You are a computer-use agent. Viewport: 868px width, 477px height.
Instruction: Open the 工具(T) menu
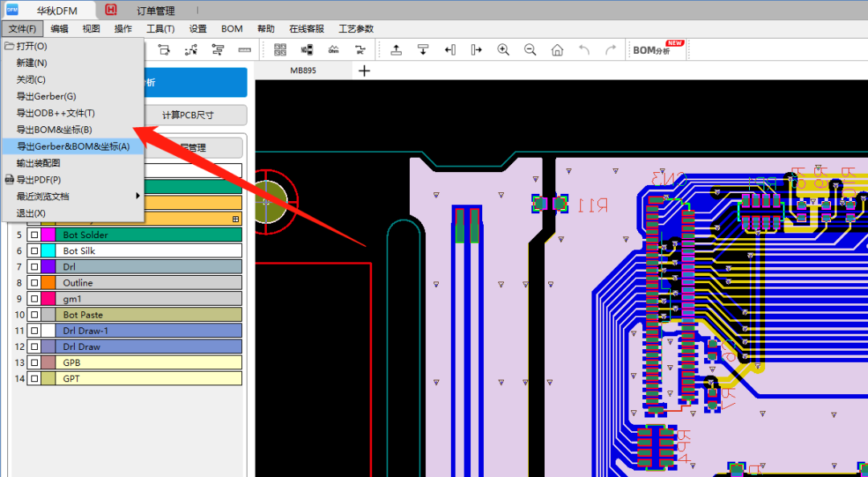(161, 29)
